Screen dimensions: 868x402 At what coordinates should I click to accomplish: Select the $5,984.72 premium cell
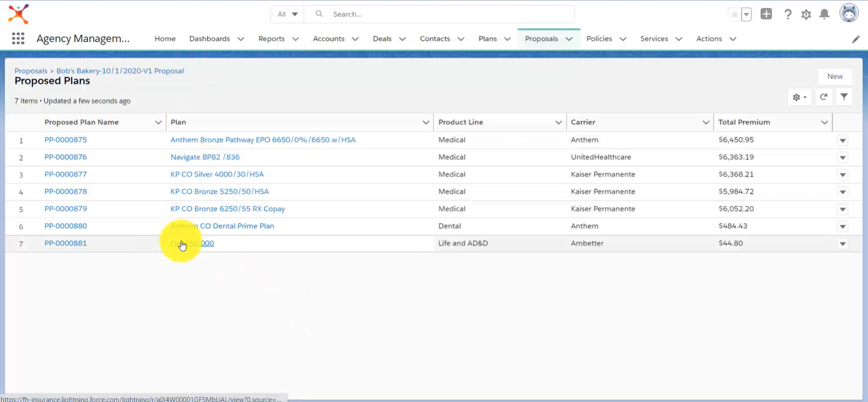click(x=736, y=191)
